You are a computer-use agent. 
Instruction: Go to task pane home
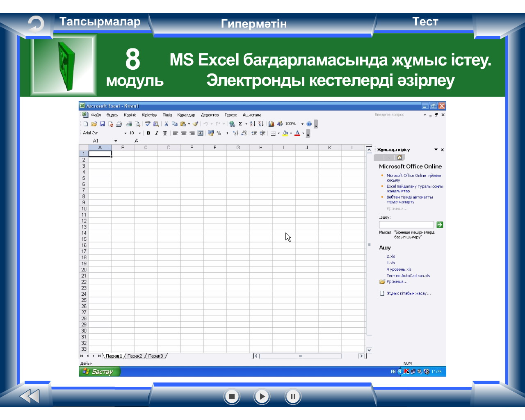399,157
